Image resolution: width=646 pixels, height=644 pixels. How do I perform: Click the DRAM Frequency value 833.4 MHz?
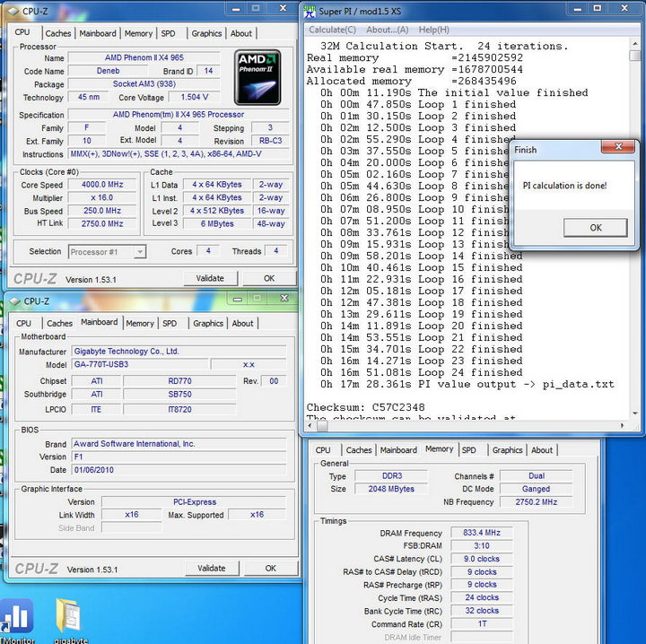click(x=482, y=533)
